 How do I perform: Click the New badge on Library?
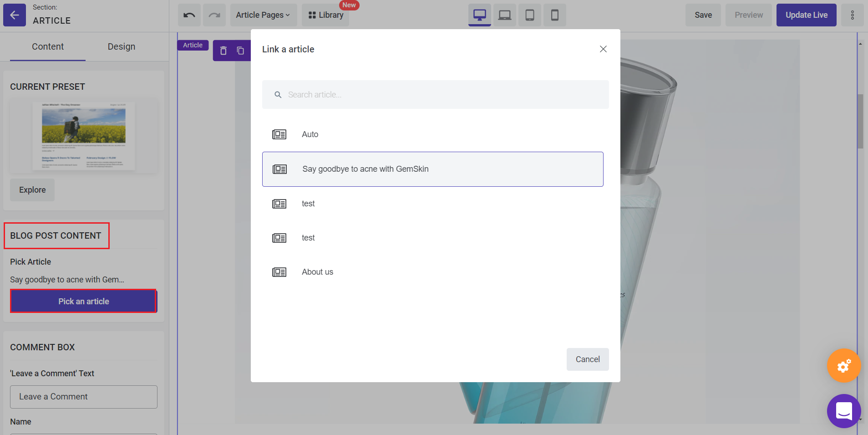pyautogui.click(x=349, y=5)
